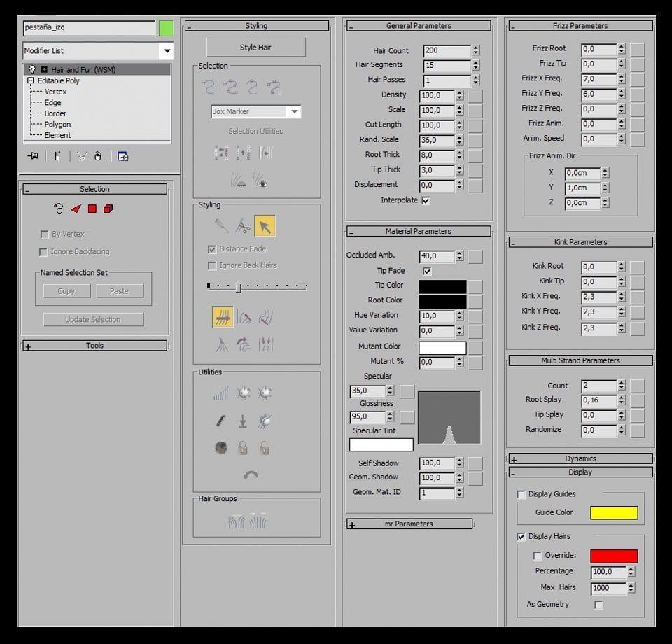
Task: Enable the Display Guides checkbox
Action: 521,494
